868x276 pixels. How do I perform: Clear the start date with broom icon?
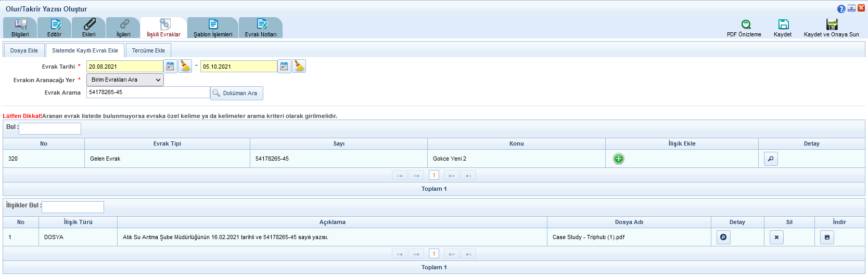(x=185, y=67)
